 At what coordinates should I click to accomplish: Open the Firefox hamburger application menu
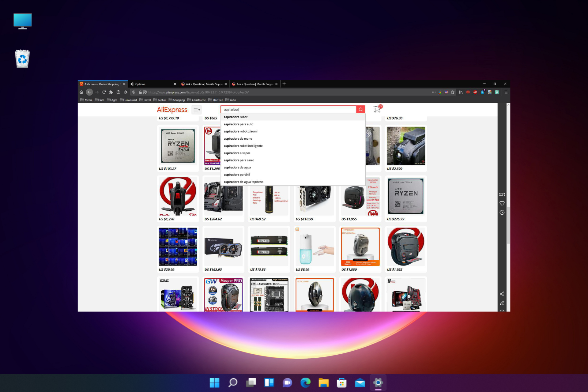click(506, 92)
